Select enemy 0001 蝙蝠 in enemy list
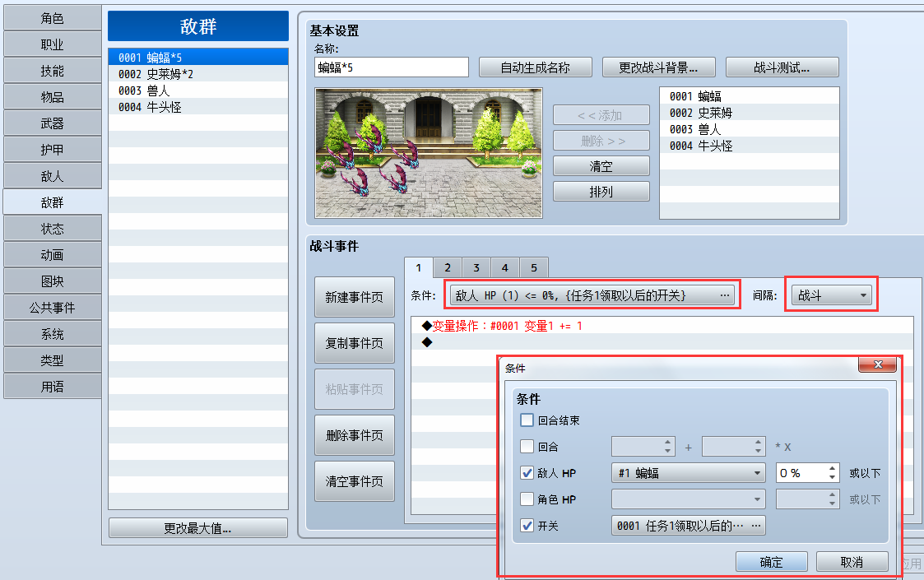This screenshot has width=924, height=580. point(749,96)
